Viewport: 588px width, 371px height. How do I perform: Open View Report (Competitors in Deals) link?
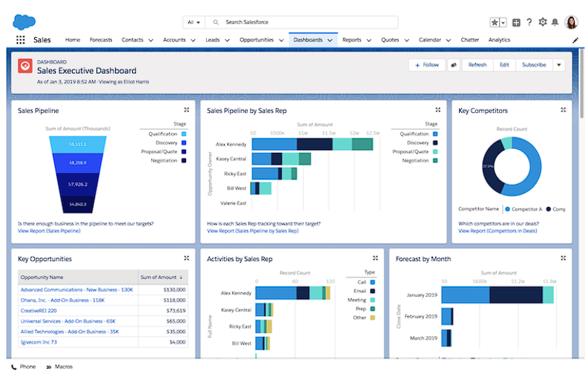498,231
